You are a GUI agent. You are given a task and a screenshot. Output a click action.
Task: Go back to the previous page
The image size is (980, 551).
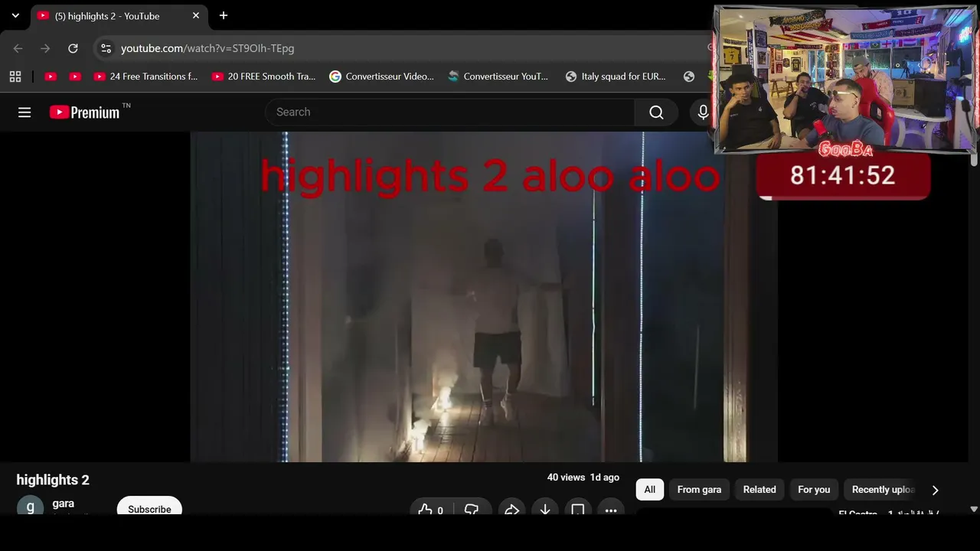click(x=18, y=48)
